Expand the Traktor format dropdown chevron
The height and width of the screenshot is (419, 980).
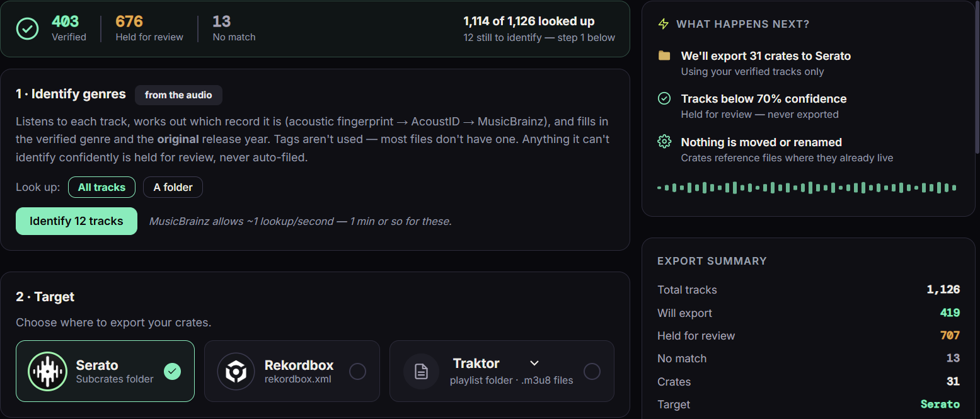[x=534, y=364]
